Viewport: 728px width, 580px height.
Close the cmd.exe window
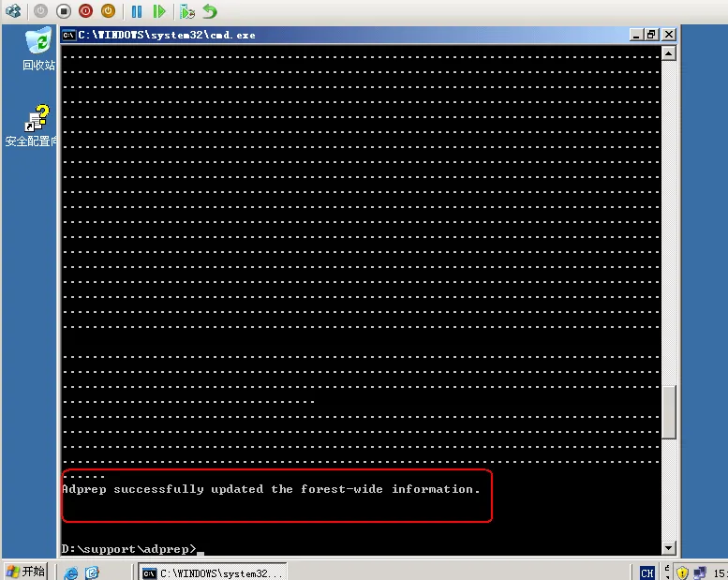click(x=669, y=35)
